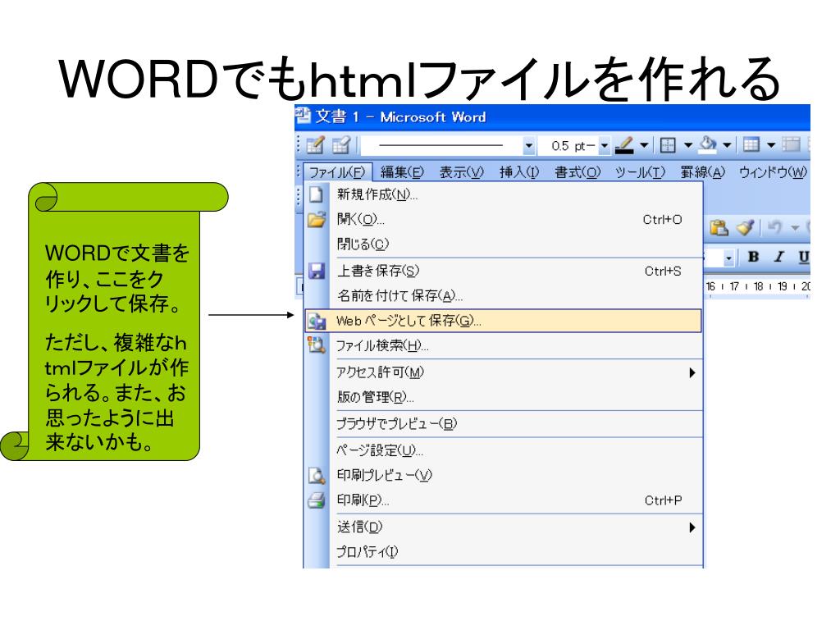Click the floppy disk save icon
This screenshot has width=840, height=630.
pyautogui.click(x=317, y=271)
